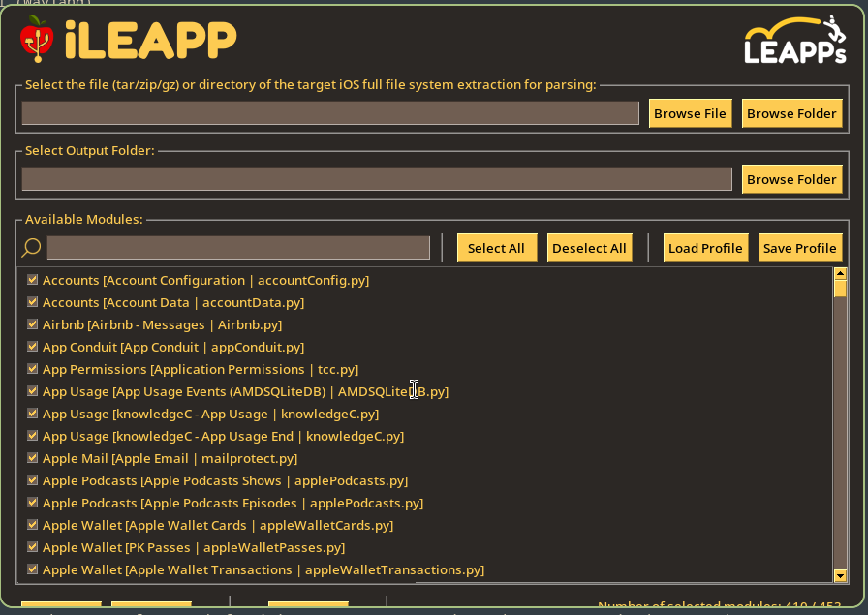
Task: Click 'Apple Wallet [Apple Wallet Cards' label
Action: (x=144, y=526)
